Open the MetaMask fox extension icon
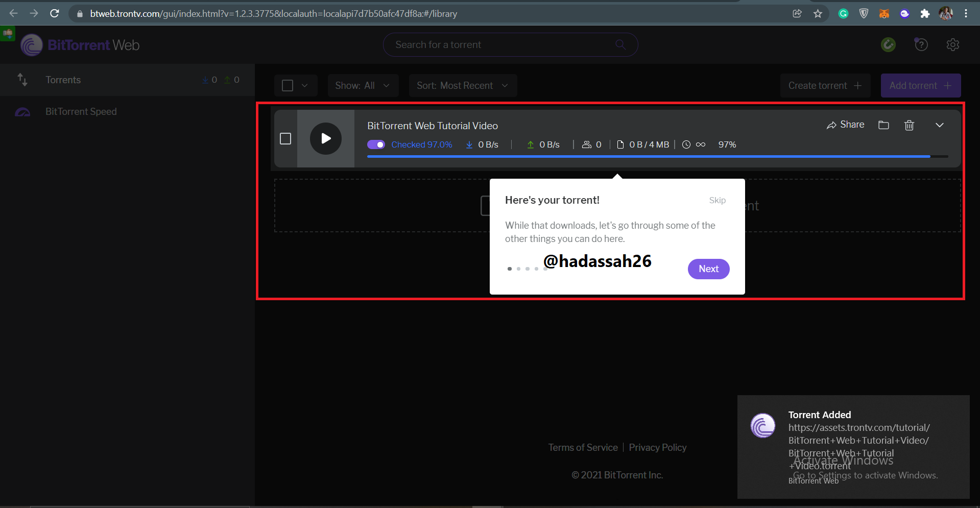Screen dimensions: 980x508 coord(884,14)
